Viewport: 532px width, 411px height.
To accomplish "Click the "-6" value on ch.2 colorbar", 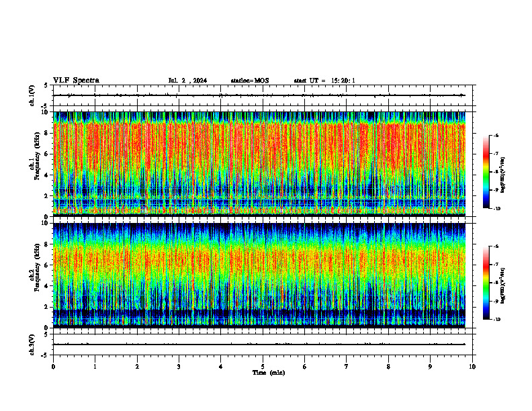I will (496, 246).
